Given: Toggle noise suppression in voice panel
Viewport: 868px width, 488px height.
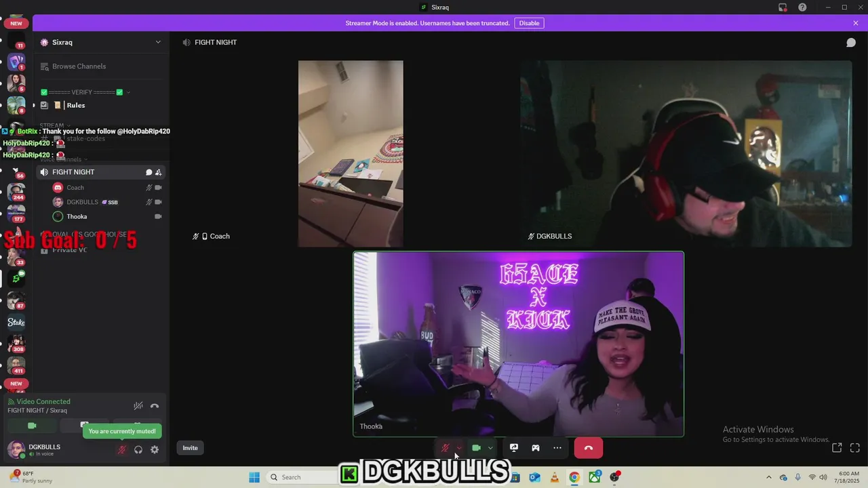Looking at the screenshot, I should [138, 405].
